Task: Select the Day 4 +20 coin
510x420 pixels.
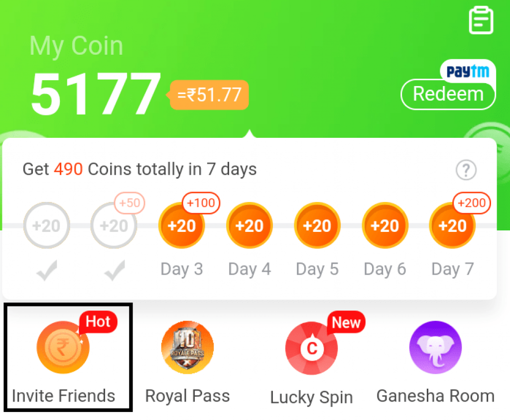Action: coord(249,225)
